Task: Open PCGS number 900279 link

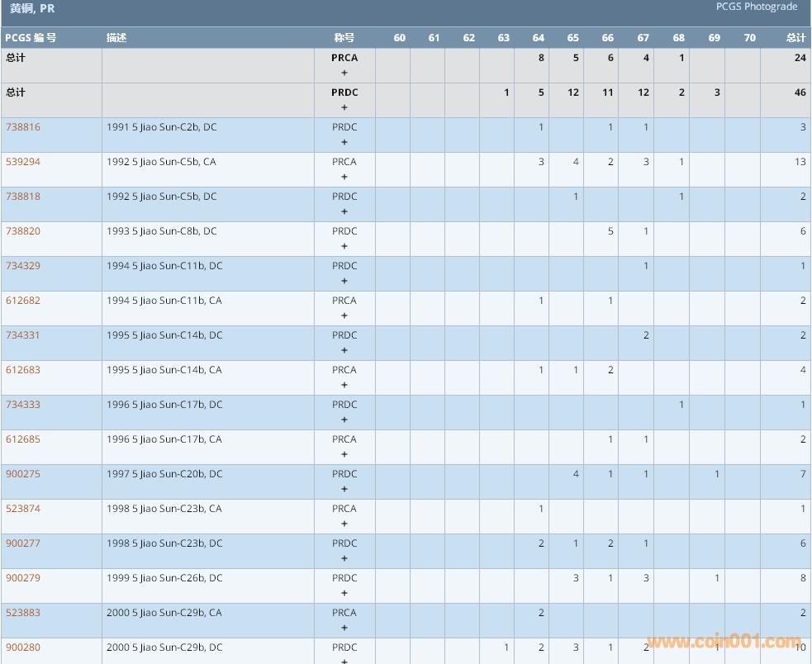Action: 23,578
